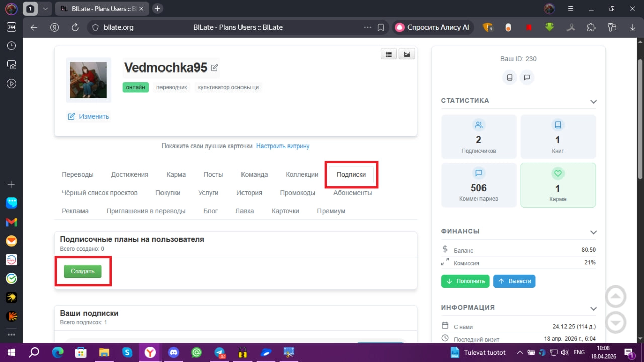Open the Промокоды tab
The width and height of the screenshot is (644, 362).
[x=298, y=193]
